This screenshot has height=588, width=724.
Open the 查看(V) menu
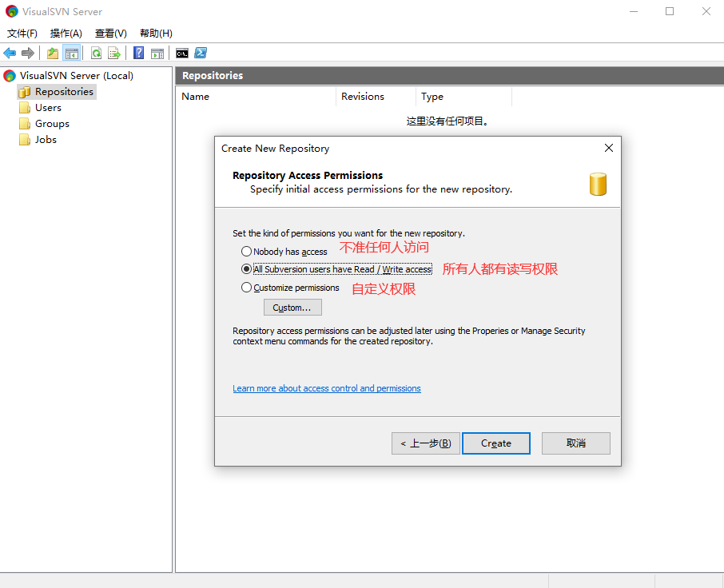point(110,34)
